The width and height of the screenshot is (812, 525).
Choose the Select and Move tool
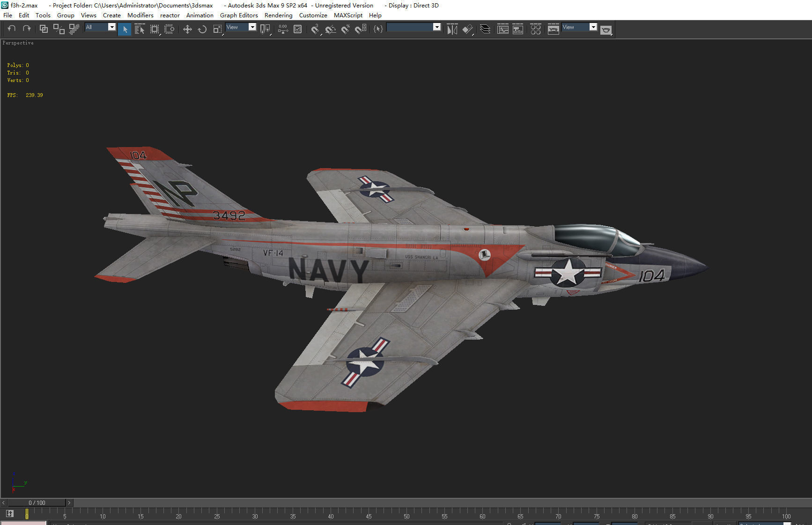187,29
